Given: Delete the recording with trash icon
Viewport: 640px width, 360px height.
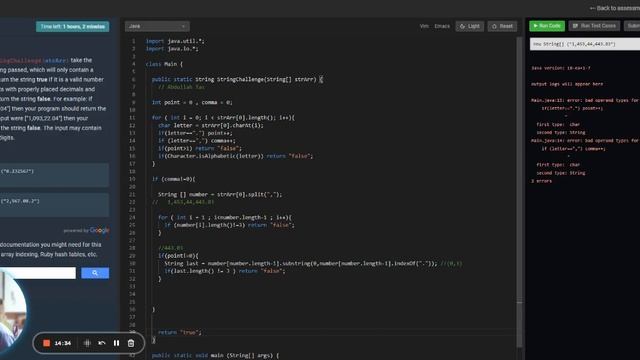Looking at the screenshot, I should (131, 343).
